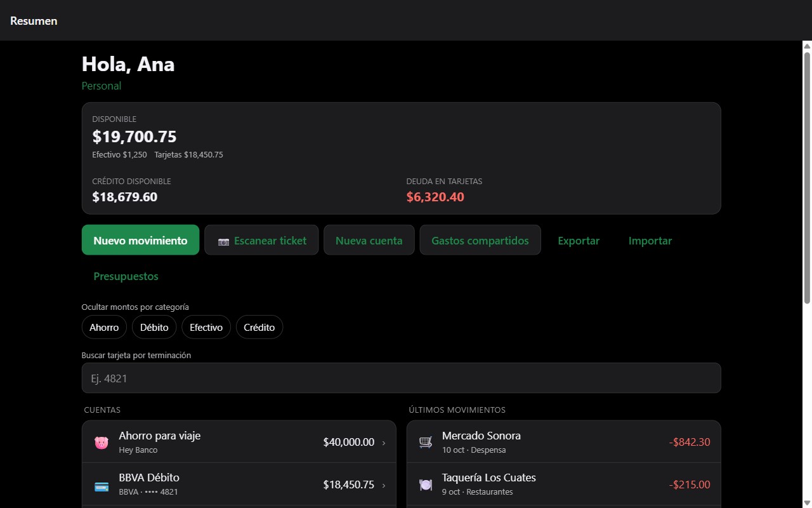
Task: Click the Tarjetas $18,450.75 text
Action: coord(188,155)
